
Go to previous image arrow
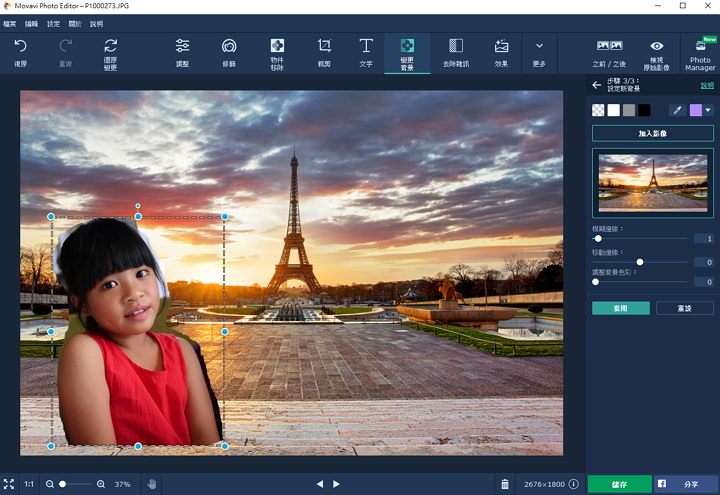[320, 484]
